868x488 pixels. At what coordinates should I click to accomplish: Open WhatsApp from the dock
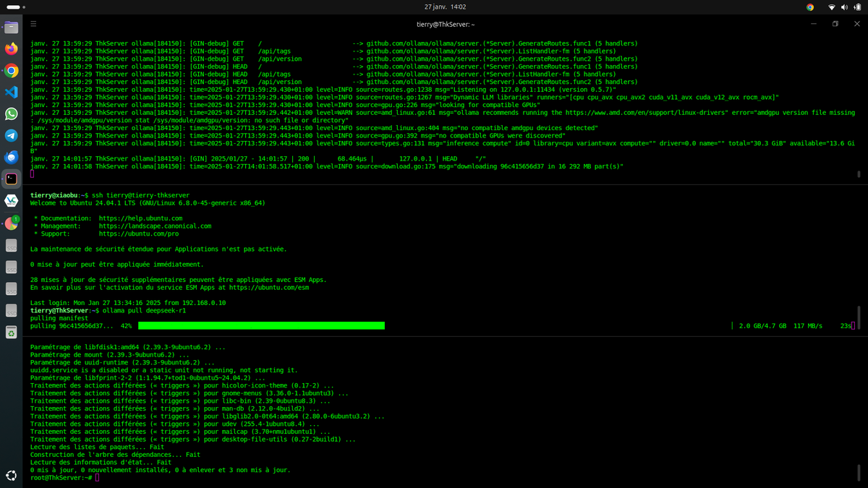(x=10, y=114)
